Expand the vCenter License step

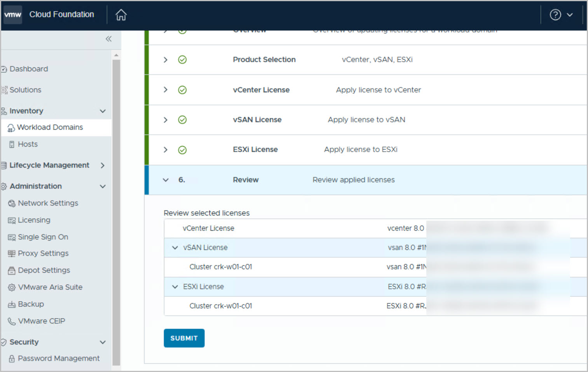pos(166,90)
